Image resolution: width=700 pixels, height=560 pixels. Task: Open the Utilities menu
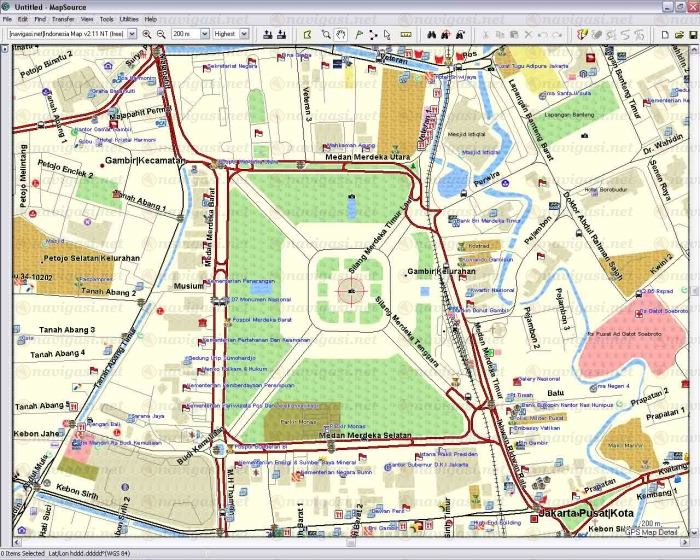[129, 19]
